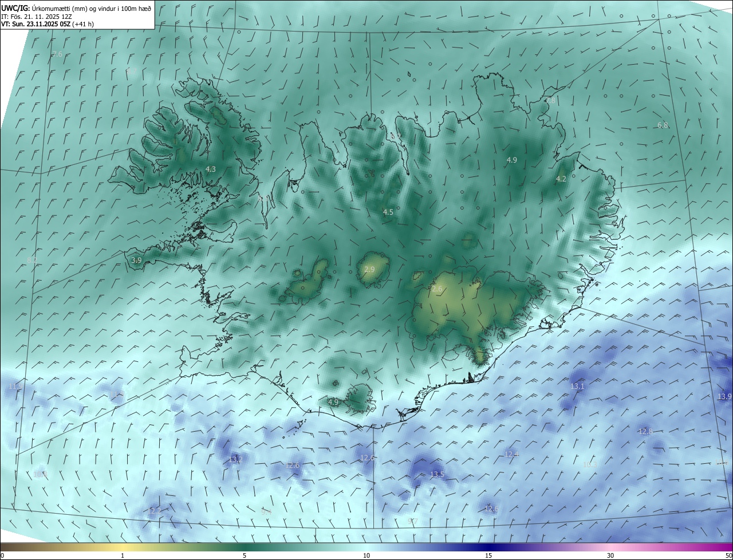Click the 8.2 value label
The width and height of the screenshot is (733, 560).
pos(32,260)
